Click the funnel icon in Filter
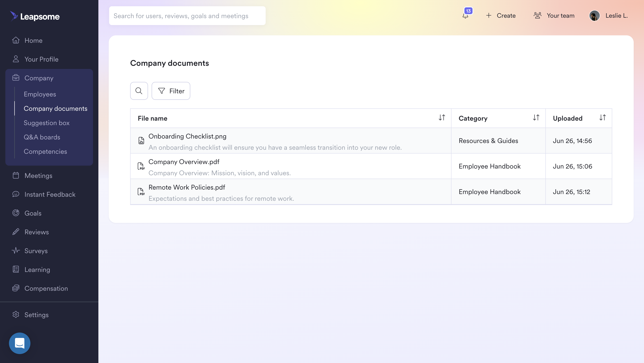This screenshot has height=363, width=644. tap(161, 91)
